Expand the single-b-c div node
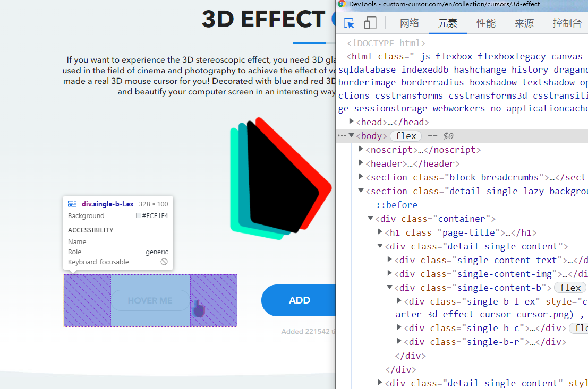Image resolution: width=588 pixels, height=389 pixels. [399, 327]
